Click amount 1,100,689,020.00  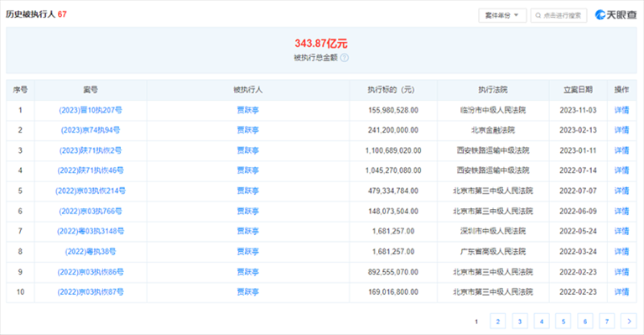pos(393,150)
